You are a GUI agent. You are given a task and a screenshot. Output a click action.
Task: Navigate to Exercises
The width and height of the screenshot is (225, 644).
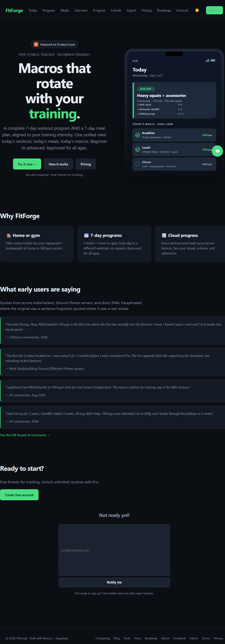click(81, 10)
